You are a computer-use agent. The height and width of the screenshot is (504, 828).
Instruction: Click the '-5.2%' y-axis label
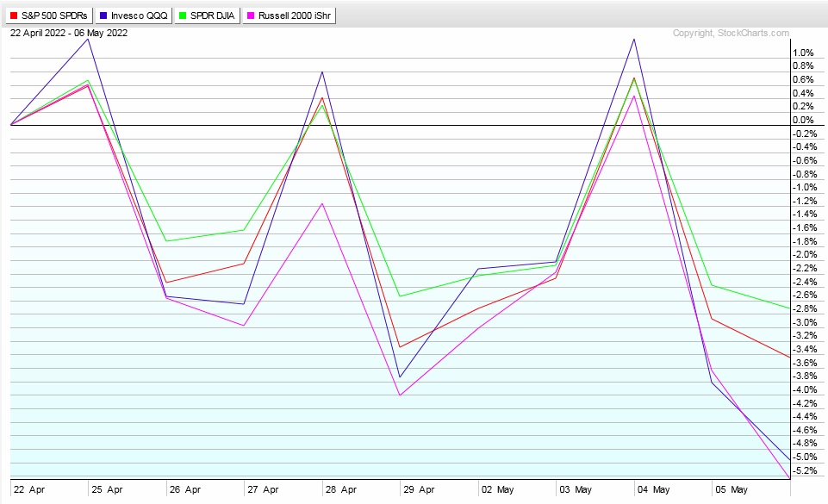click(x=805, y=470)
